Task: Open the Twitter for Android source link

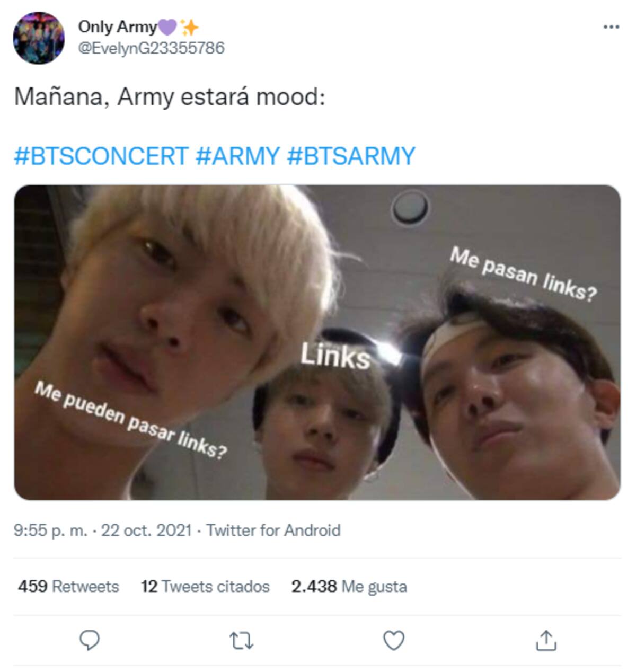Action: tap(273, 530)
